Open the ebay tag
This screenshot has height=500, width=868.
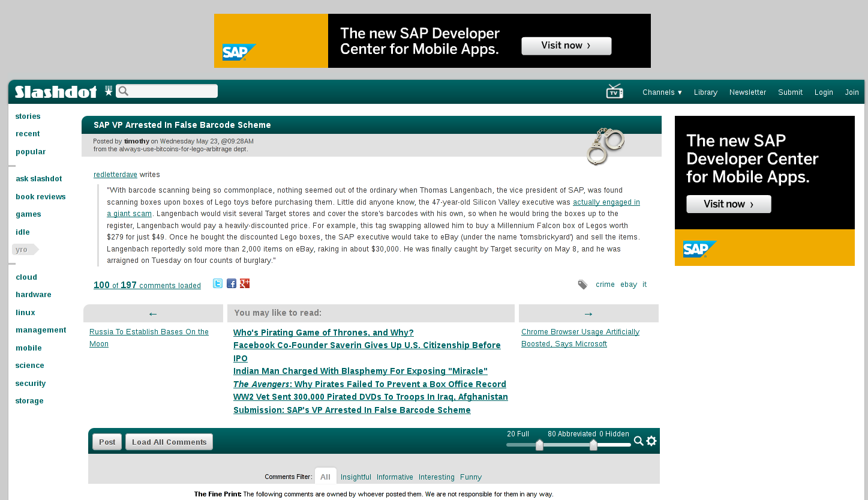point(629,285)
